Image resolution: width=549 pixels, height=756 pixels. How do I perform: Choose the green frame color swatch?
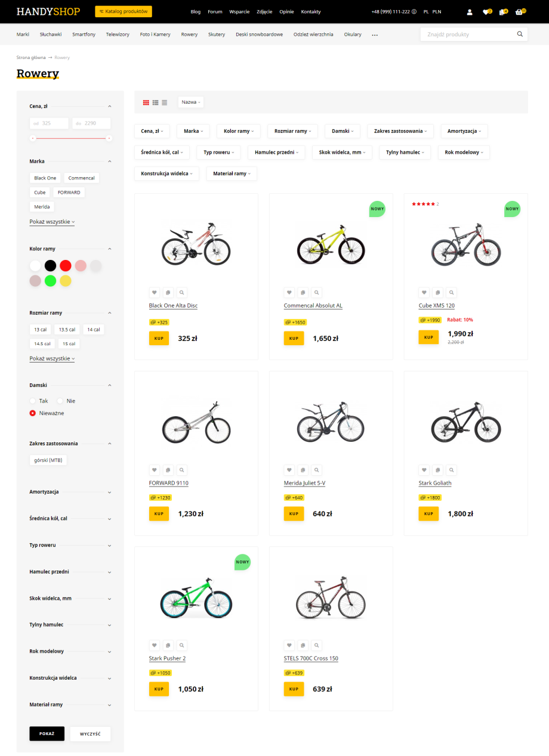tap(51, 281)
